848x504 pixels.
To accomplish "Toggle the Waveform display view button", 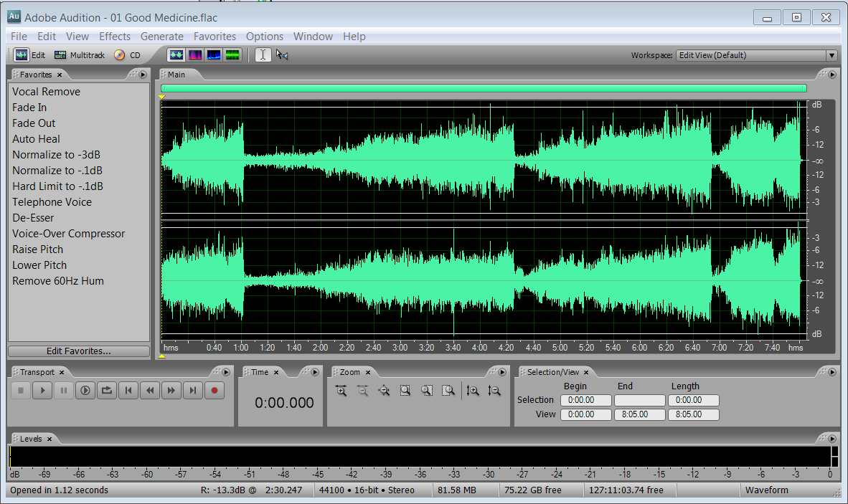I will tap(176, 55).
